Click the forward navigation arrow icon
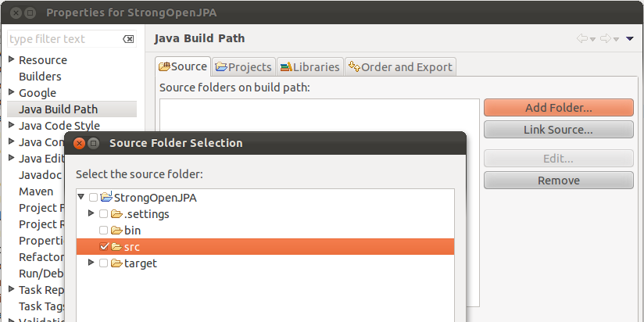 (x=605, y=39)
